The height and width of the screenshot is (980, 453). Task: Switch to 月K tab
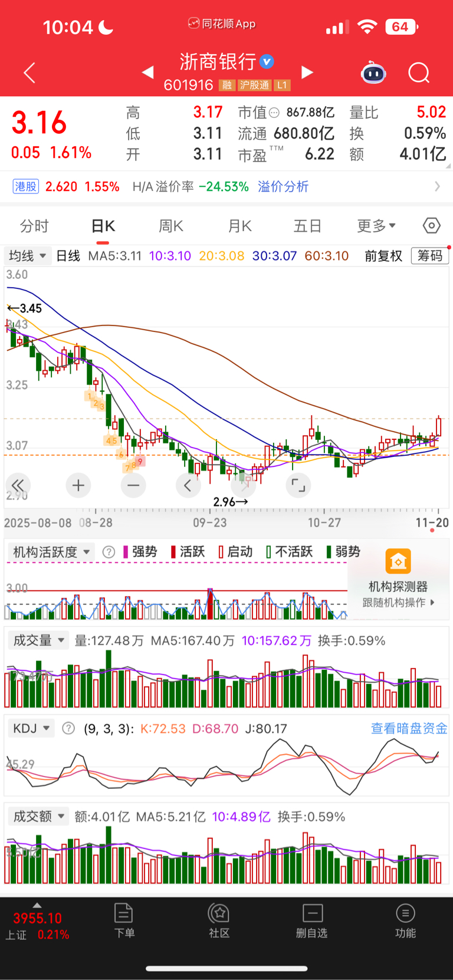point(240,226)
